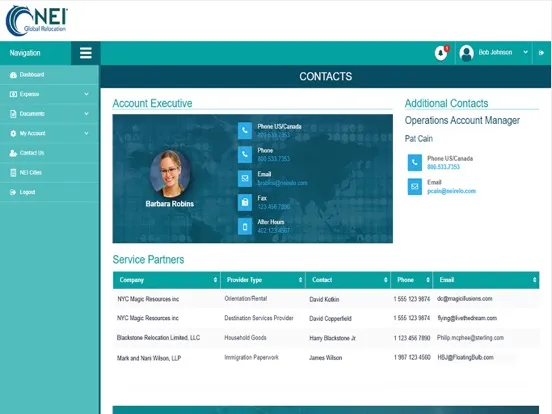Click pcain@neirelo.com email link
The height and width of the screenshot is (414, 552).
(x=451, y=191)
